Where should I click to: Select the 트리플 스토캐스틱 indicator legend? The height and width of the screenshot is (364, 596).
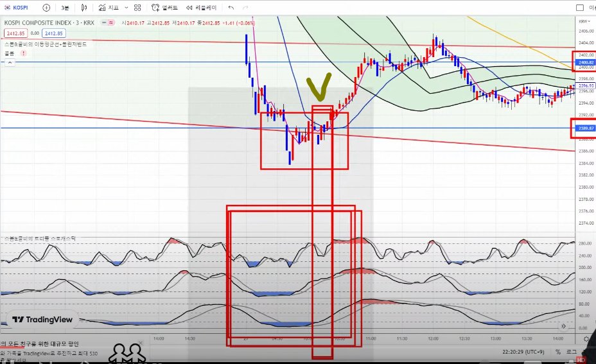(x=40, y=239)
